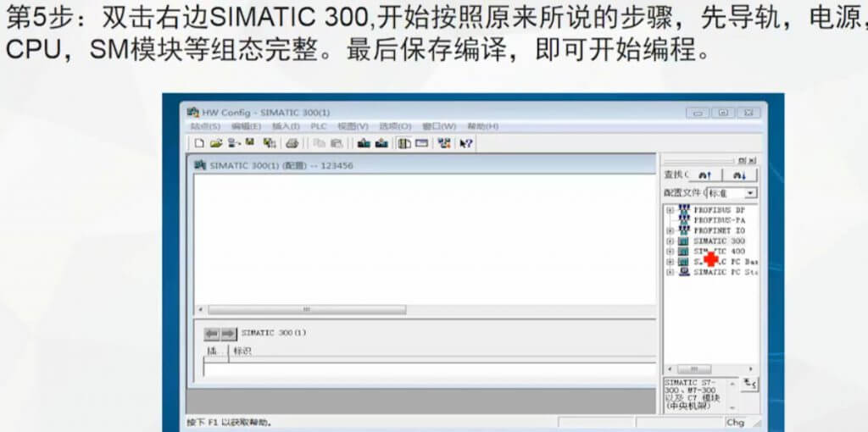Viewport: 868px width, 432px height.
Task: Click the search downward binoculars button
Action: 739,175
